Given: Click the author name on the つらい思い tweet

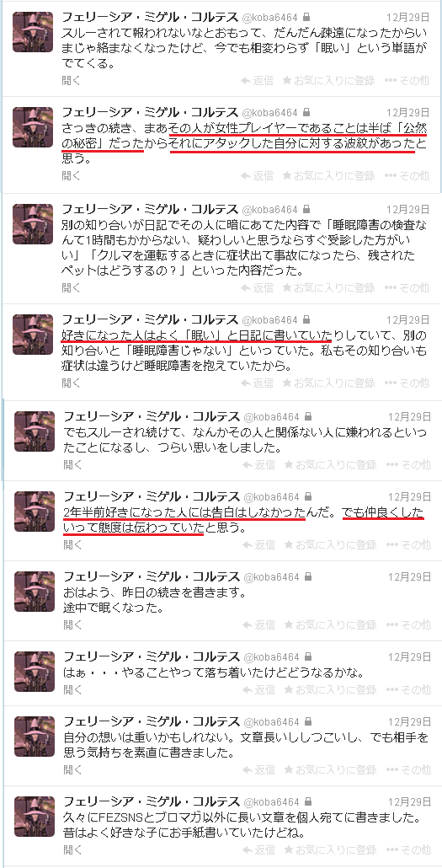Looking at the screenshot, I should click(x=151, y=416).
